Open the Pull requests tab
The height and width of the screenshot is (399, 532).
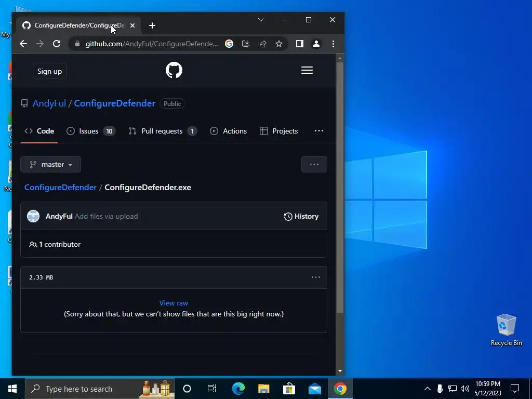[x=163, y=131]
